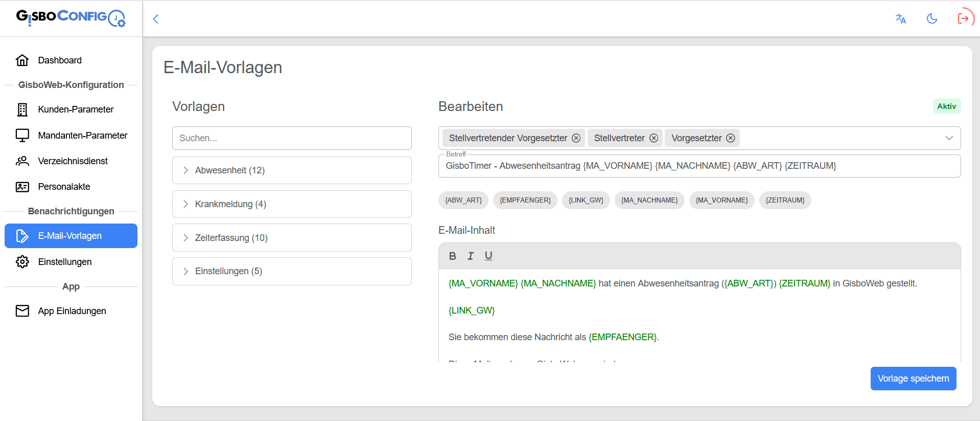Viewport: 980px width, 421px height.
Task: Open the language translation icon
Action: (901, 19)
